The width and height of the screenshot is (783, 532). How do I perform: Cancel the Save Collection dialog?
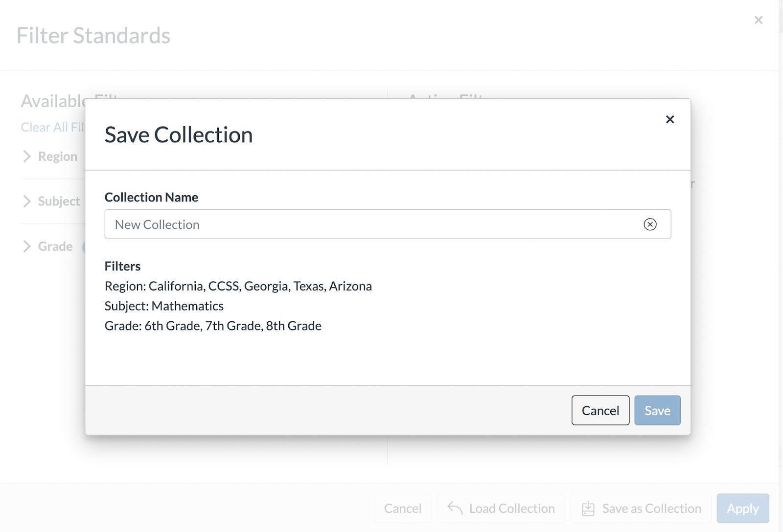click(600, 410)
